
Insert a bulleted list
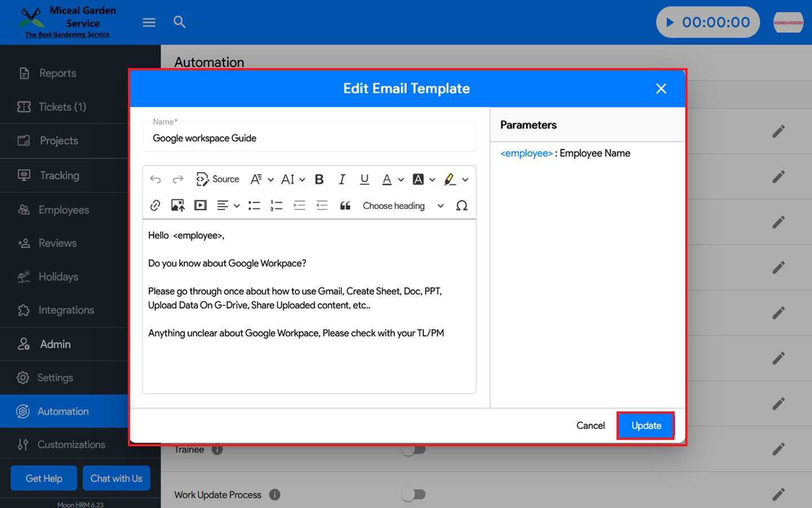click(x=254, y=205)
